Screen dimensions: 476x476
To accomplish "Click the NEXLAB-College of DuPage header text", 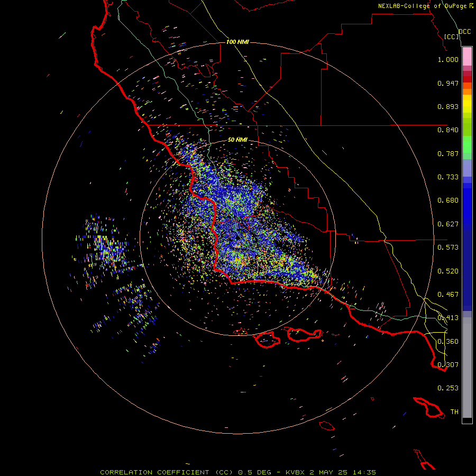I will [x=423, y=6].
